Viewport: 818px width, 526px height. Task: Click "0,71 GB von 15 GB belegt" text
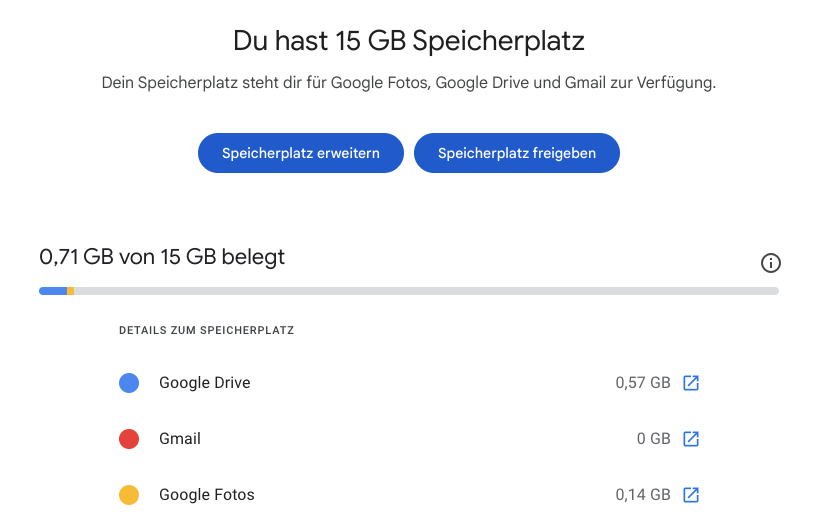(162, 257)
